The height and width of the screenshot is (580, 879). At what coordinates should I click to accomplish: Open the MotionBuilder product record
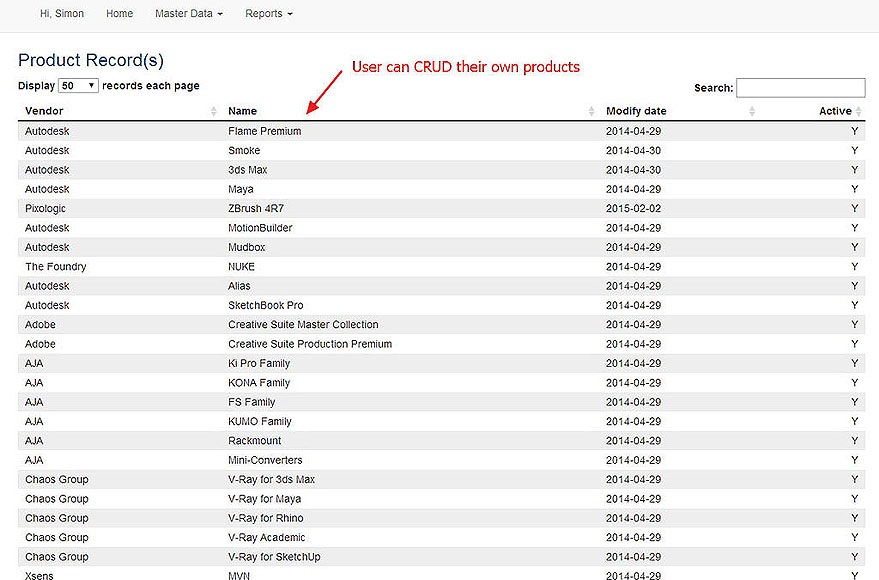(260, 228)
